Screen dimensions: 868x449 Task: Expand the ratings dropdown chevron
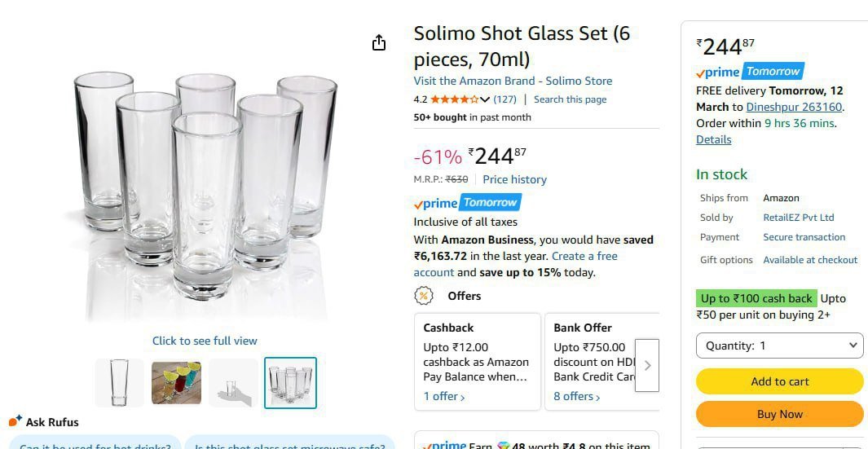485,99
